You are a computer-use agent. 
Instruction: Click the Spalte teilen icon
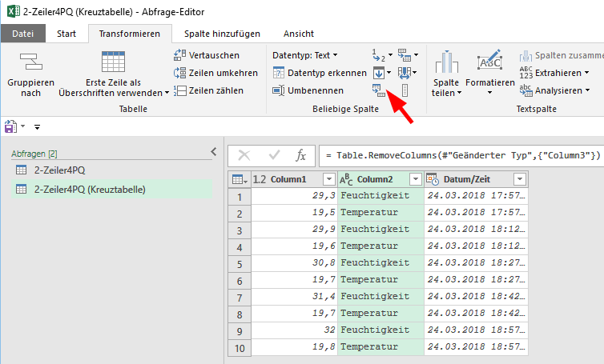[x=446, y=62]
